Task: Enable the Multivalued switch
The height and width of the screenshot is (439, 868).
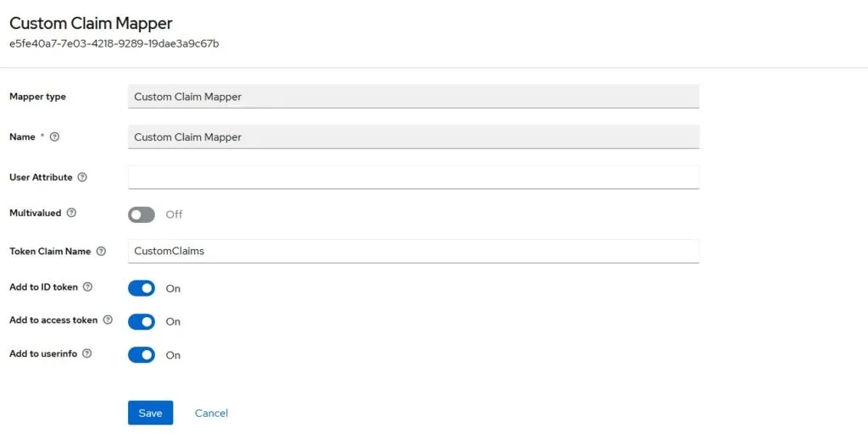Action: coord(142,214)
